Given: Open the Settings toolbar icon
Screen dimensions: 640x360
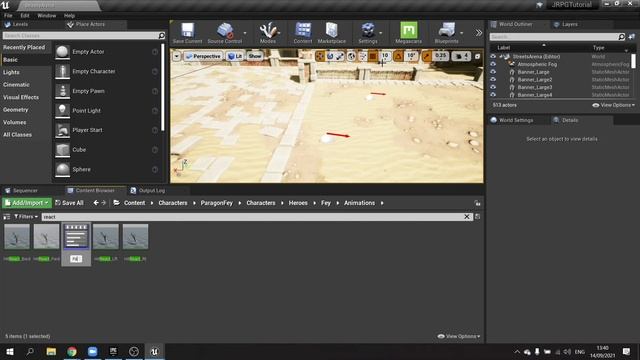Looking at the screenshot, I should pos(368,33).
